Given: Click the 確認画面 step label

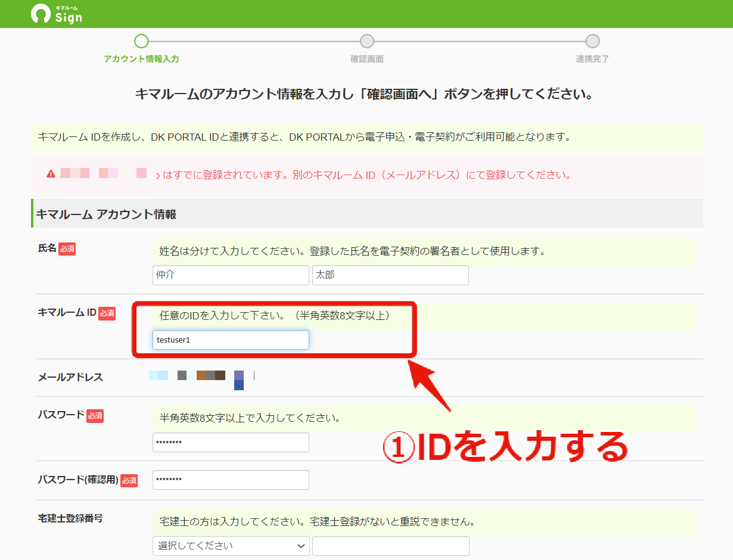Looking at the screenshot, I should (x=367, y=59).
